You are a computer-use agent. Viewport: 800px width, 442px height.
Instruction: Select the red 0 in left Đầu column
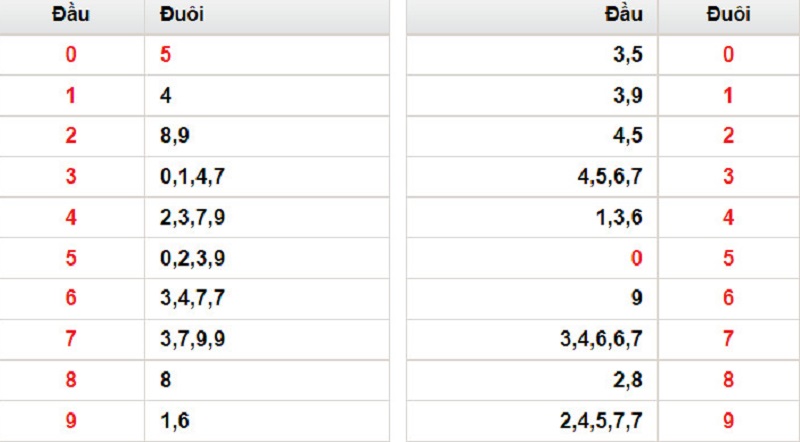(71, 54)
